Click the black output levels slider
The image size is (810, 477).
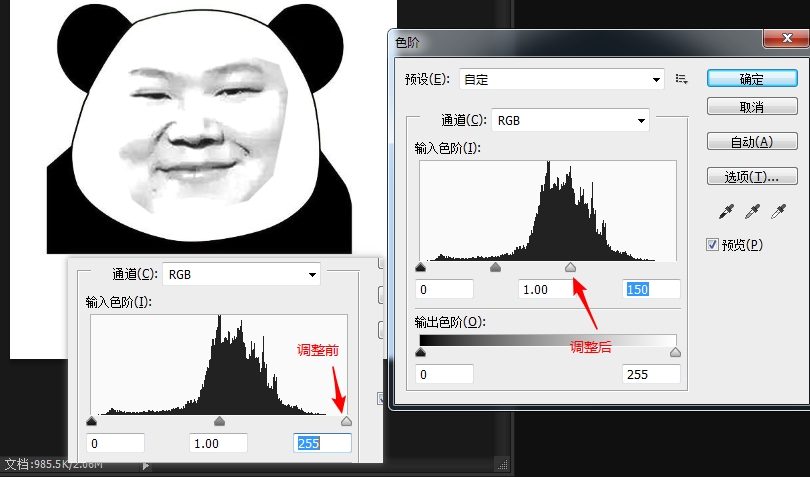pos(420,352)
